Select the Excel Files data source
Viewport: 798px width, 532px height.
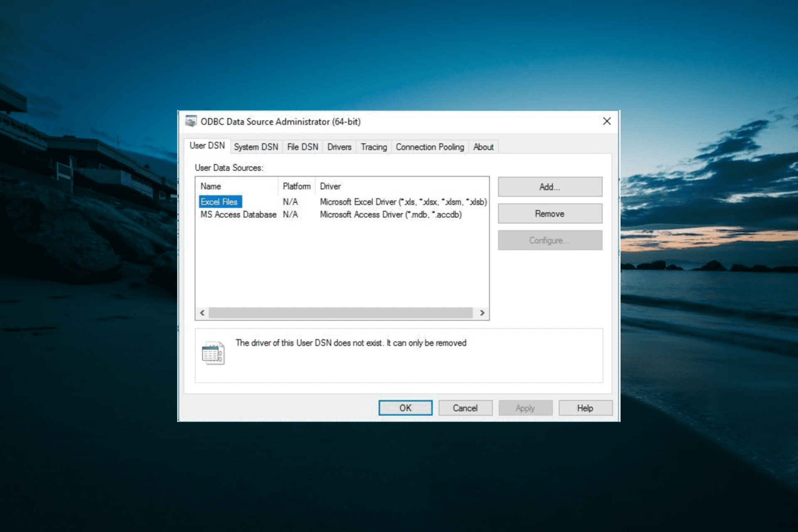pyautogui.click(x=220, y=202)
